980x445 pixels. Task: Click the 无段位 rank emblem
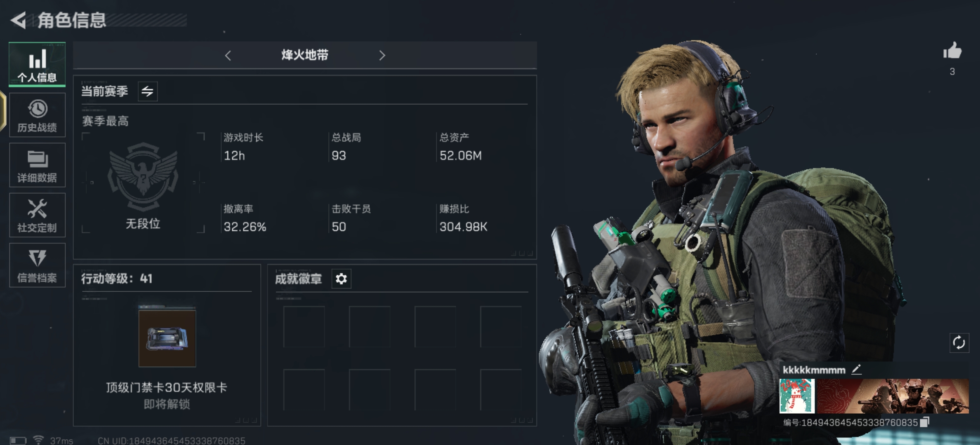143,176
